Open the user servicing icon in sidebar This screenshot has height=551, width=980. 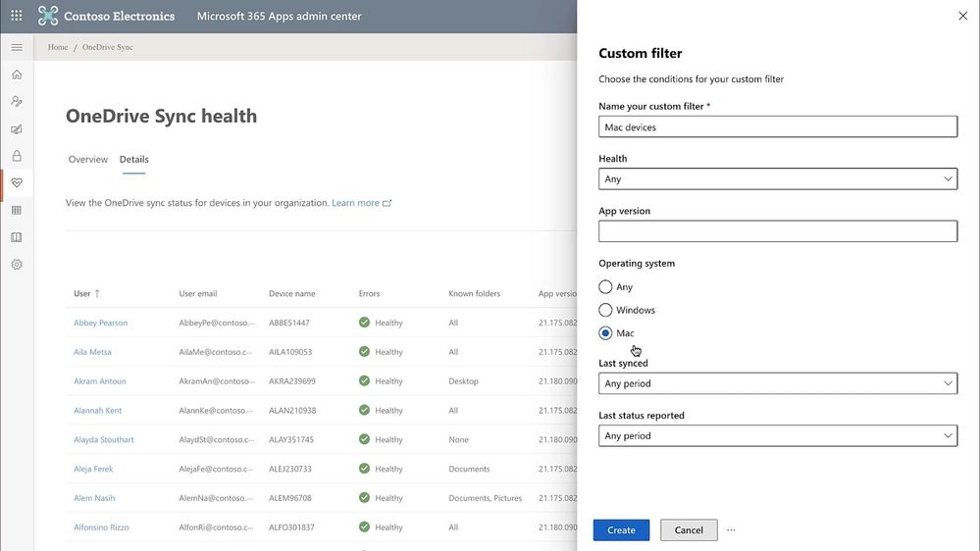pos(17,101)
